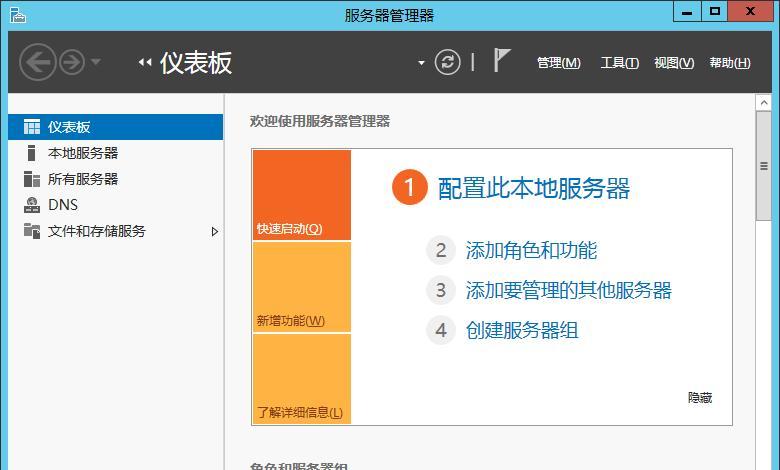Maximize the 服务器管理器 window
780x470 pixels.
click(714, 11)
